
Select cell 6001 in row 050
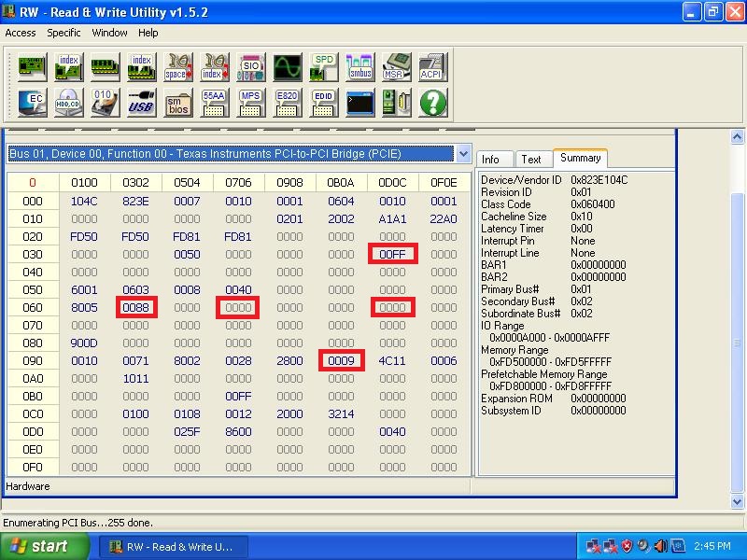(x=84, y=290)
